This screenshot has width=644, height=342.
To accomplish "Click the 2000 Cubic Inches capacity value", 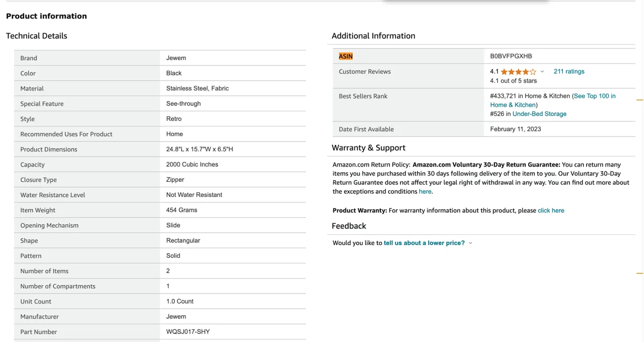I will point(192,165).
